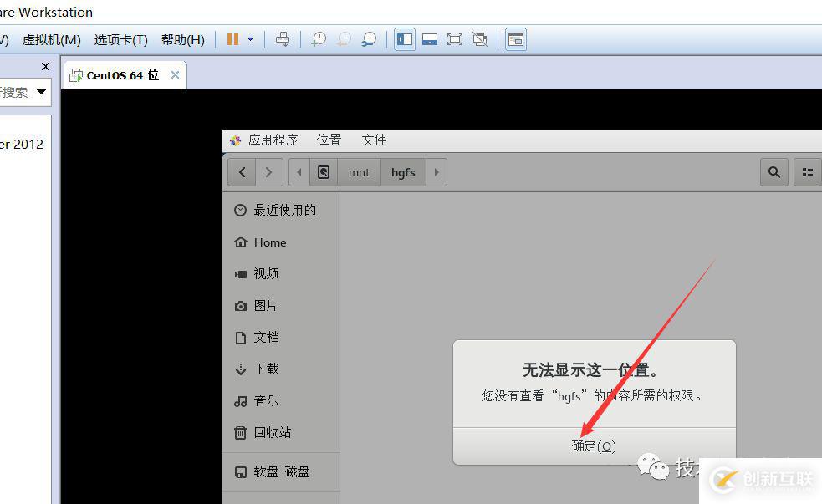Select the mnt path segment

click(359, 172)
